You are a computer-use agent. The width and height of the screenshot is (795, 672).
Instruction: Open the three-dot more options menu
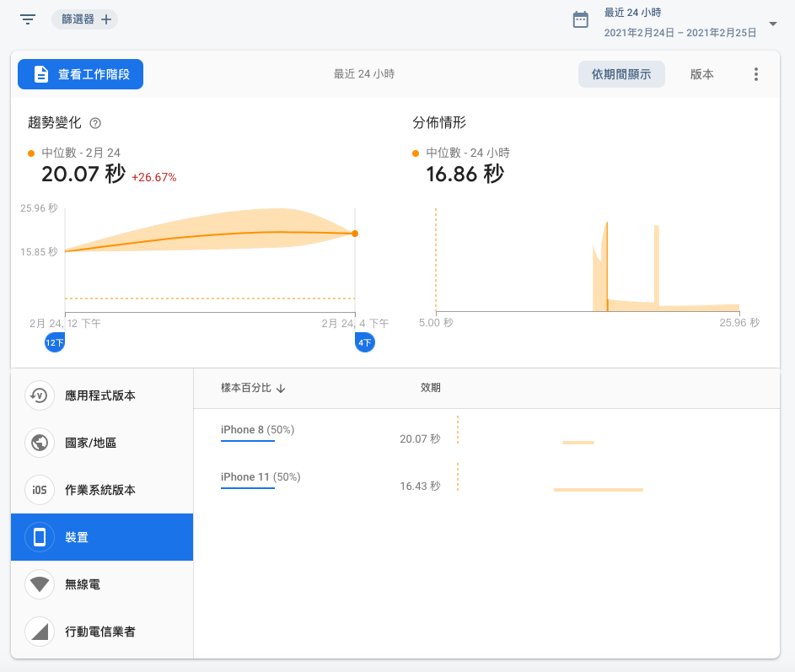pyautogui.click(x=755, y=74)
